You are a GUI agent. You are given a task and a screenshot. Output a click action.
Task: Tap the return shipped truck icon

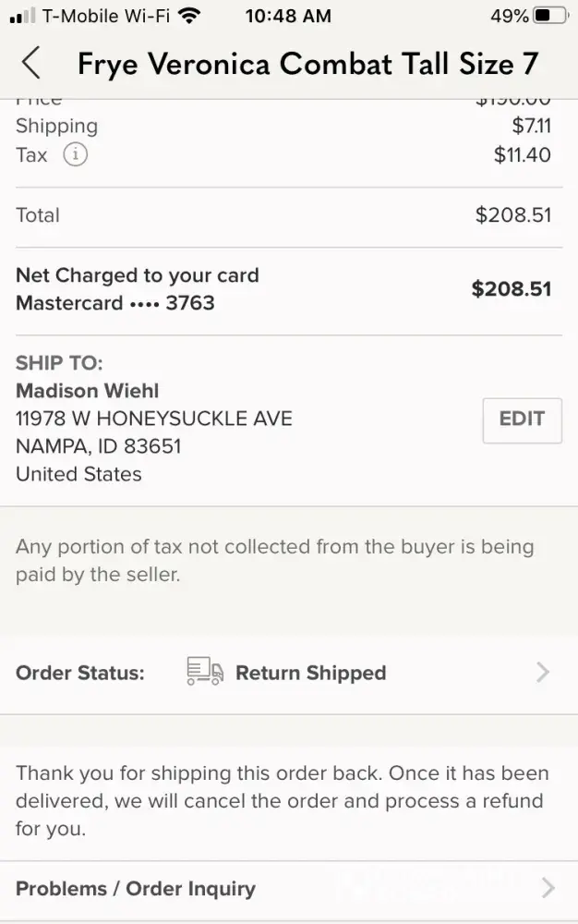click(205, 672)
